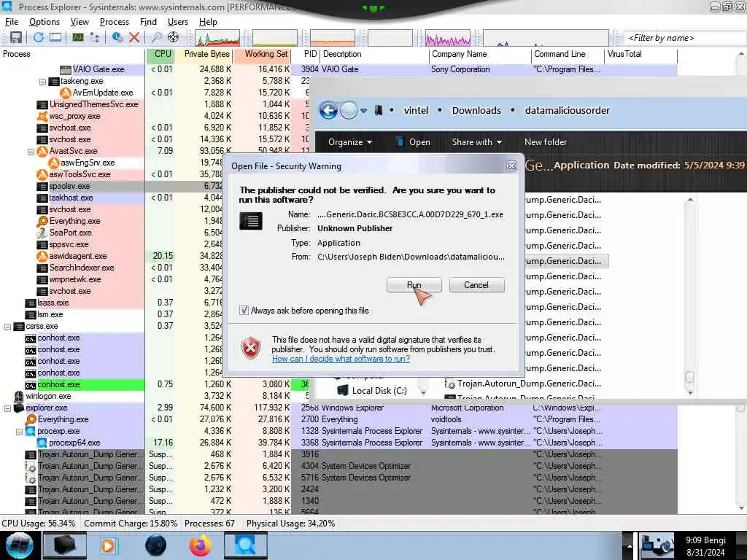
Task: Click the Local Disk (C:) drive icon
Action: [x=343, y=391]
